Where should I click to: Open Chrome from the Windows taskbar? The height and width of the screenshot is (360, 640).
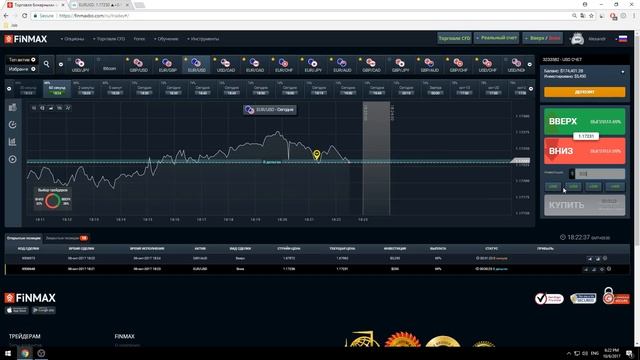(x=25, y=353)
